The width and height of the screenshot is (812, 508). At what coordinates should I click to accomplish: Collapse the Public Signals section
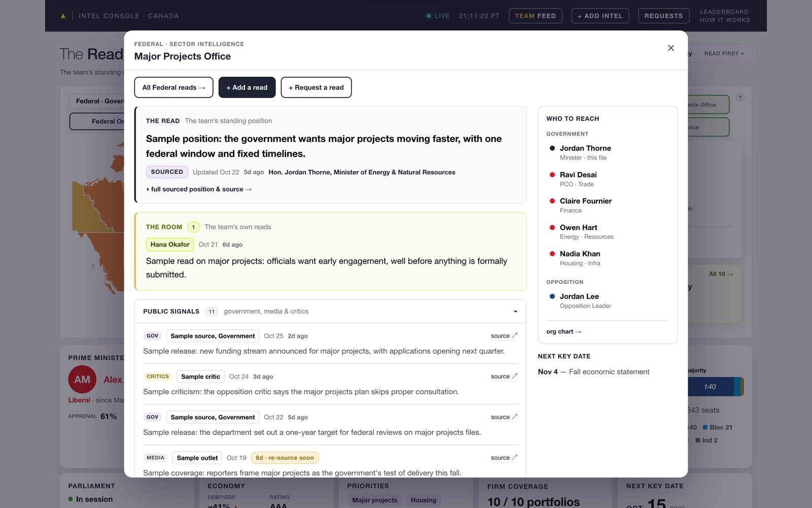[x=515, y=311]
